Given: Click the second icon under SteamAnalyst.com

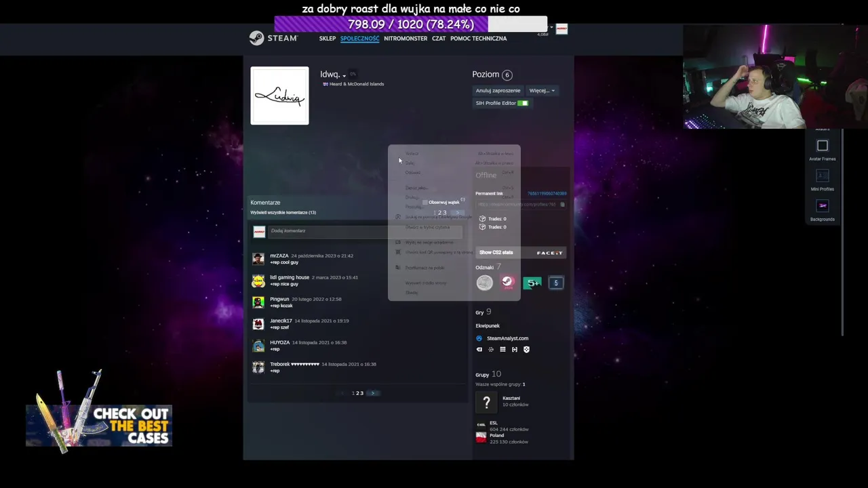Looking at the screenshot, I should [x=491, y=350].
